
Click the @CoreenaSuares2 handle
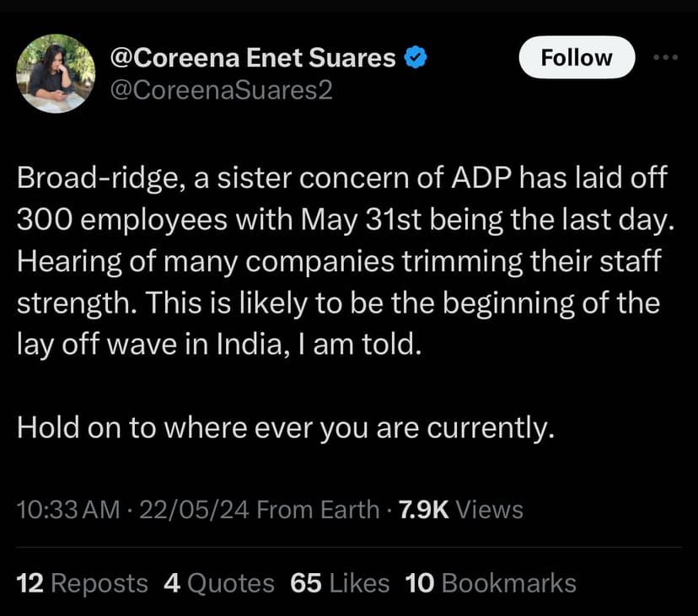[x=222, y=89]
